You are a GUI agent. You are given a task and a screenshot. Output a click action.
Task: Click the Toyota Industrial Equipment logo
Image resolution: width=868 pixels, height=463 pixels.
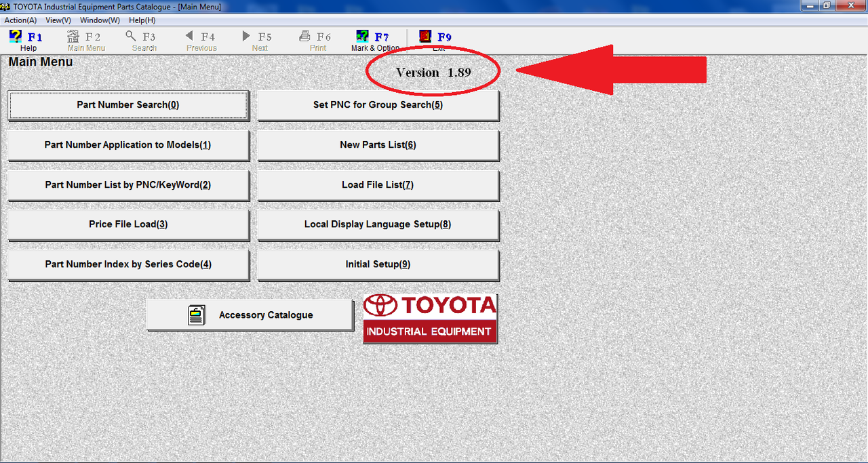(430, 319)
